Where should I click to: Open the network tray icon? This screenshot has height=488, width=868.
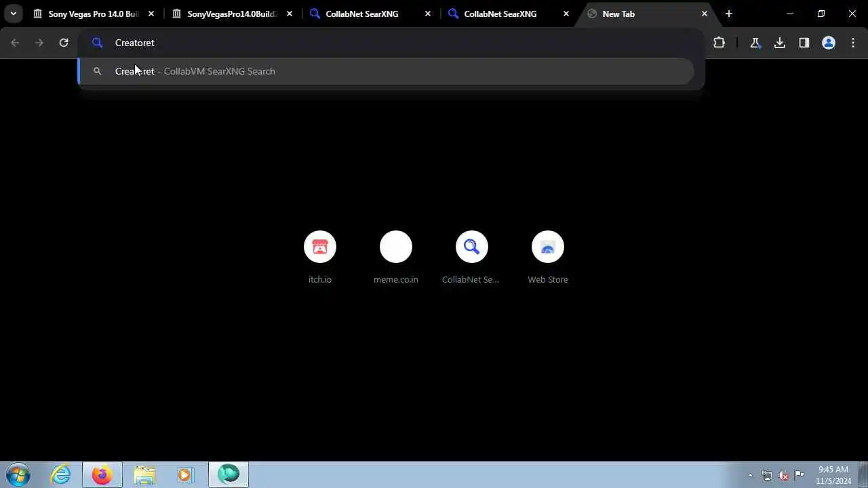pos(767,475)
